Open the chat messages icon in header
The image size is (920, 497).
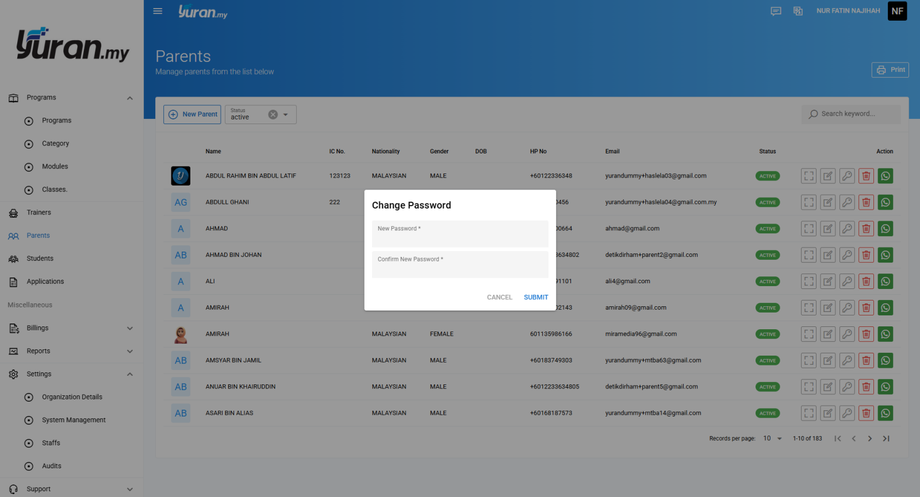(775, 11)
